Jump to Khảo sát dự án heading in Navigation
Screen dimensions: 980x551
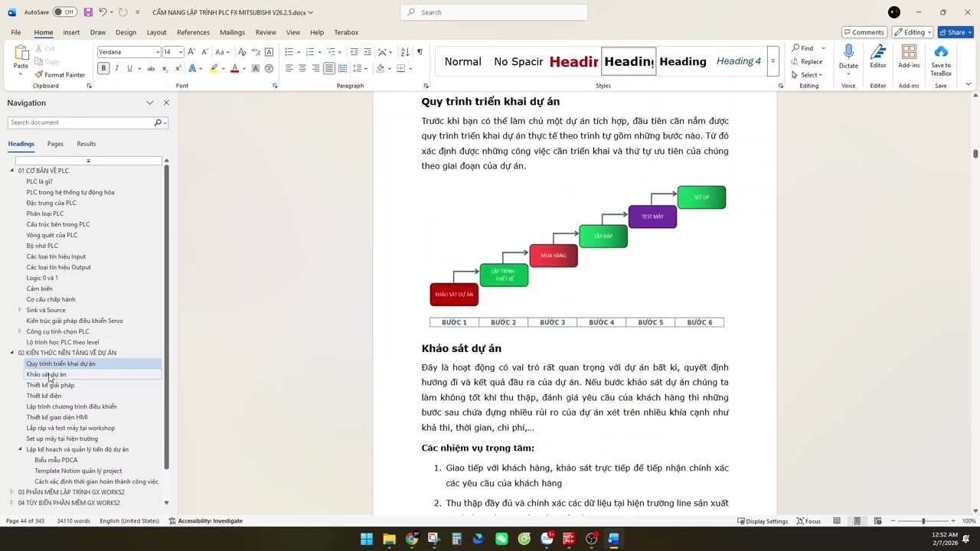click(x=47, y=374)
